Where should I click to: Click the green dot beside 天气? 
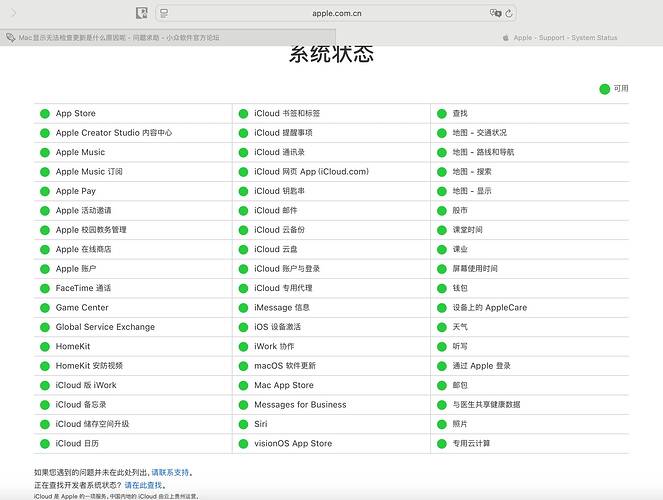tap(442, 328)
